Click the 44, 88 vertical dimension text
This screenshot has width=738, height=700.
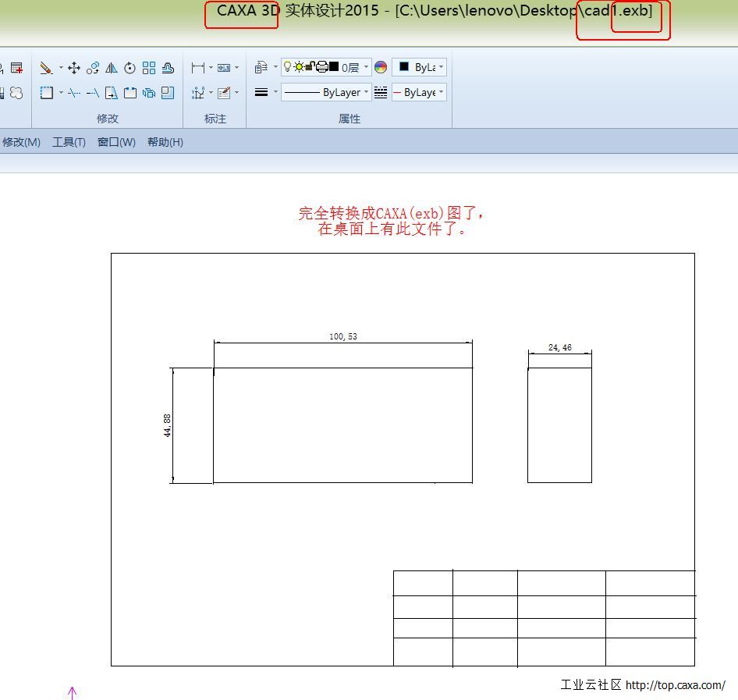(167, 425)
